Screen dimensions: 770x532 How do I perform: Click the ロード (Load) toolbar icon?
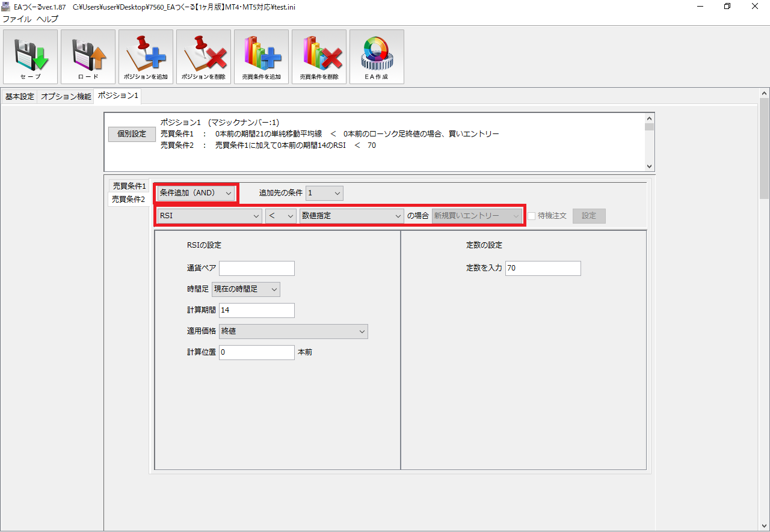(88, 57)
